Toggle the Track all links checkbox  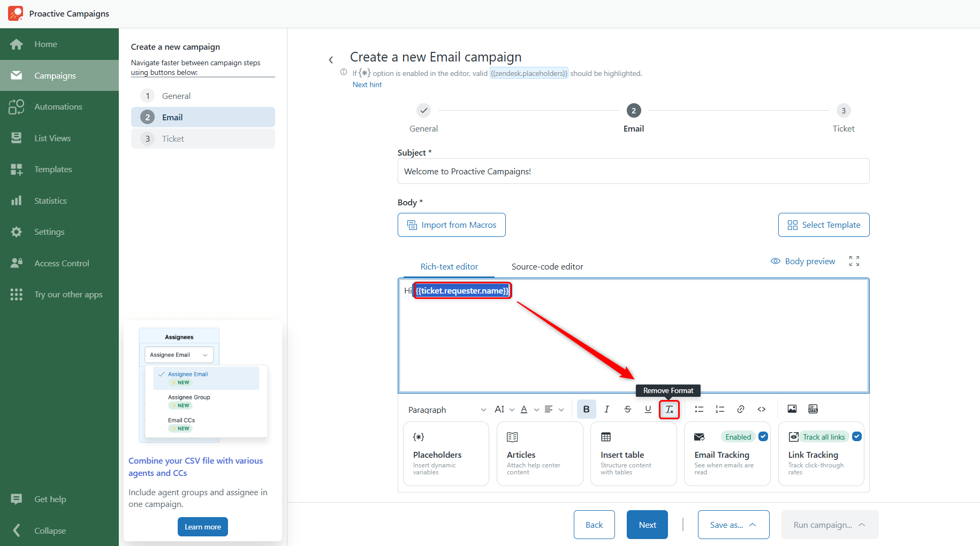(857, 436)
